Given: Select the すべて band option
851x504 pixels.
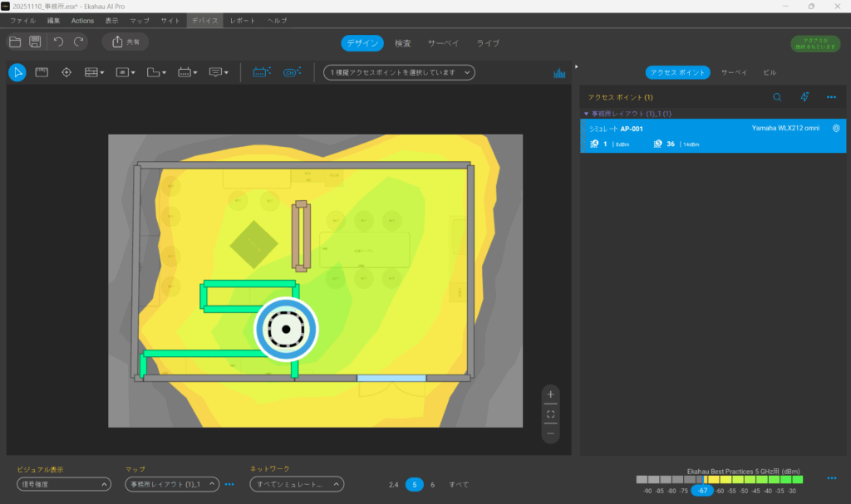Looking at the screenshot, I should point(459,484).
